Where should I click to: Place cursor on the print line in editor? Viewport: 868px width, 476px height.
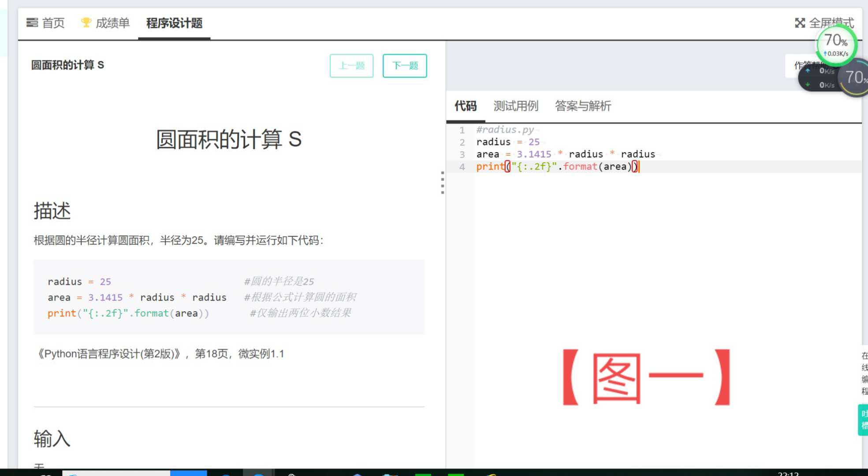pyautogui.click(x=558, y=167)
